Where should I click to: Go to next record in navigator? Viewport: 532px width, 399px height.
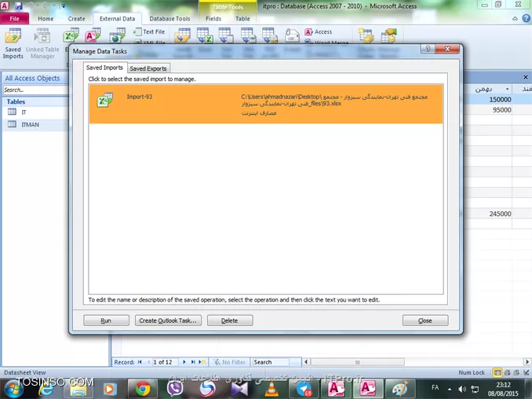pyautogui.click(x=183, y=362)
